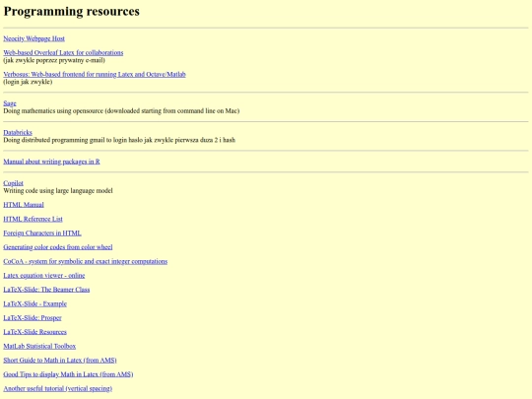Open Manual about writing packages in R
Image resolution: width=532 pixels, height=399 pixels.
pos(51,162)
